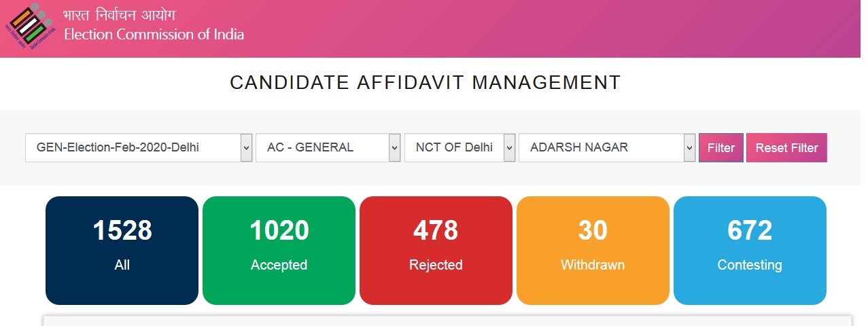The height and width of the screenshot is (326, 868).
Task: Open the red Rejected card
Action: (x=436, y=251)
